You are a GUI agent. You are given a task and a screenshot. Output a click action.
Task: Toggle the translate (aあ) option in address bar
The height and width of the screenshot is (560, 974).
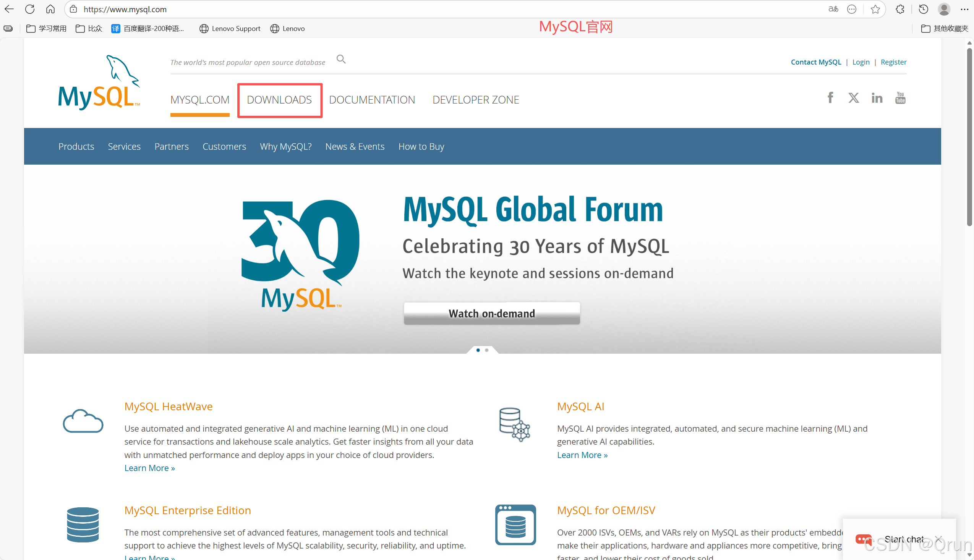[833, 9]
